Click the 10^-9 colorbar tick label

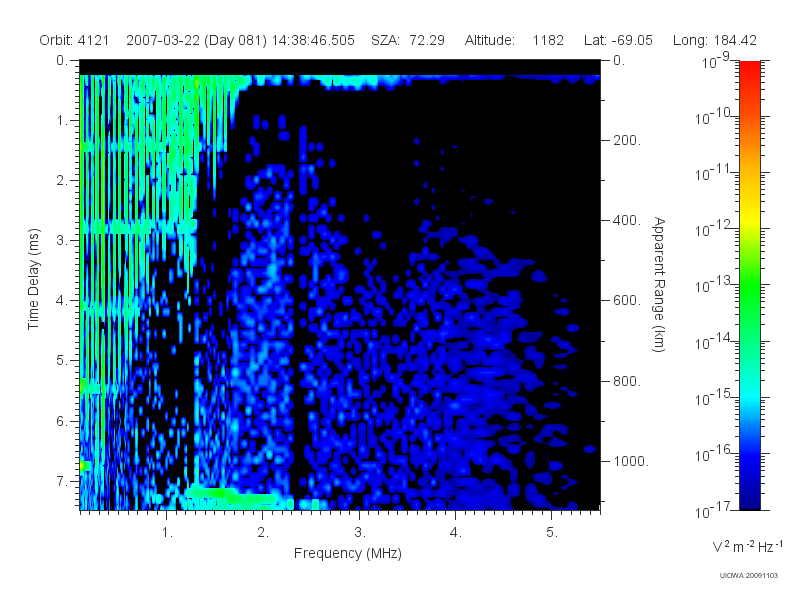pyautogui.click(x=716, y=61)
